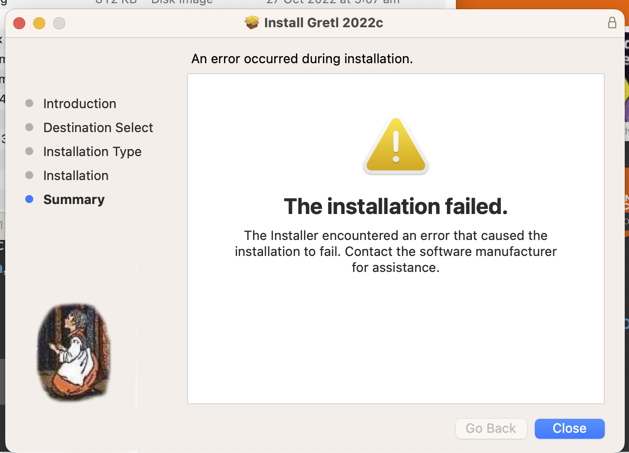The width and height of the screenshot is (629, 453).
Task: Select the Installation step in sidebar
Action: pyautogui.click(x=76, y=176)
